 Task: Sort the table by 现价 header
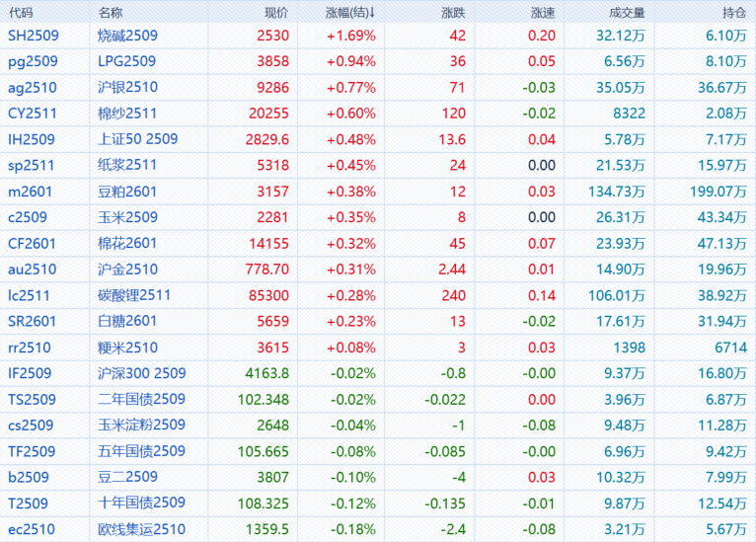coord(276,13)
